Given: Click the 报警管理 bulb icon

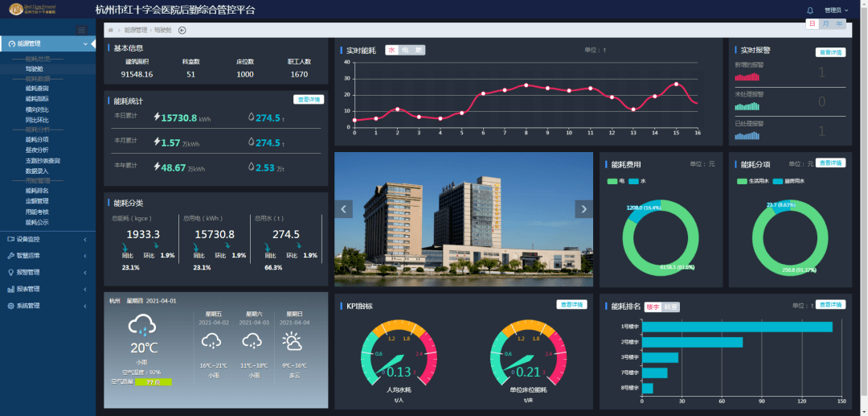Looking at the screenshot, I should [x=11, y=273].
